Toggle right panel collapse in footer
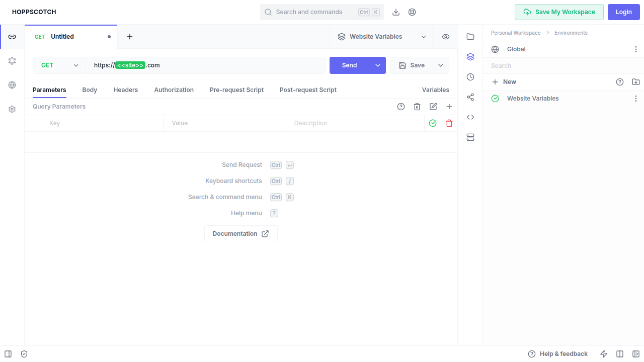Screen dimensions: 644x362 [636, 354]
